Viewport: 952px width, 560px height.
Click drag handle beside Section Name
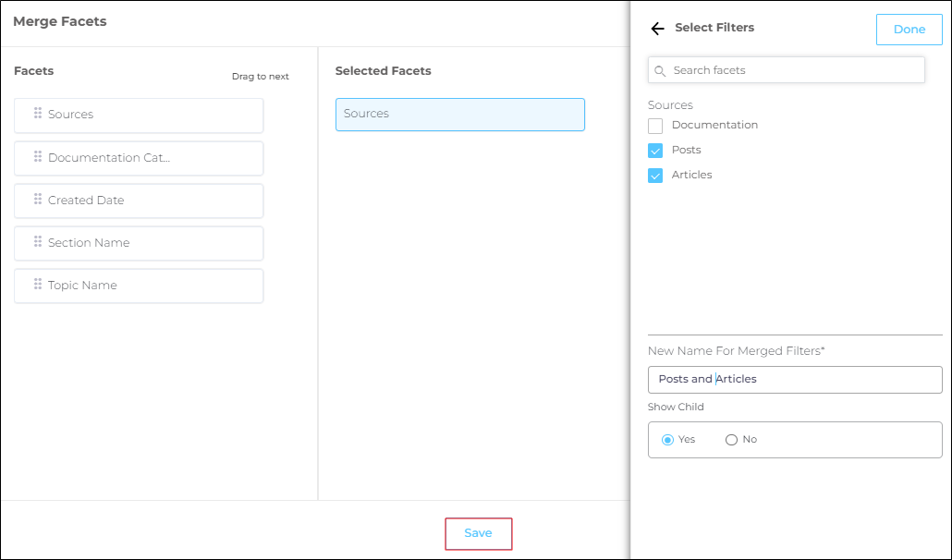38,242
